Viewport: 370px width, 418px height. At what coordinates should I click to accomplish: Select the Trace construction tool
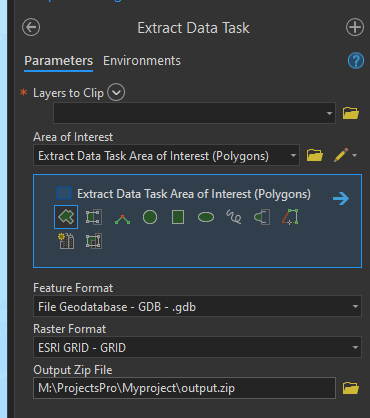[x=290, y=217]
